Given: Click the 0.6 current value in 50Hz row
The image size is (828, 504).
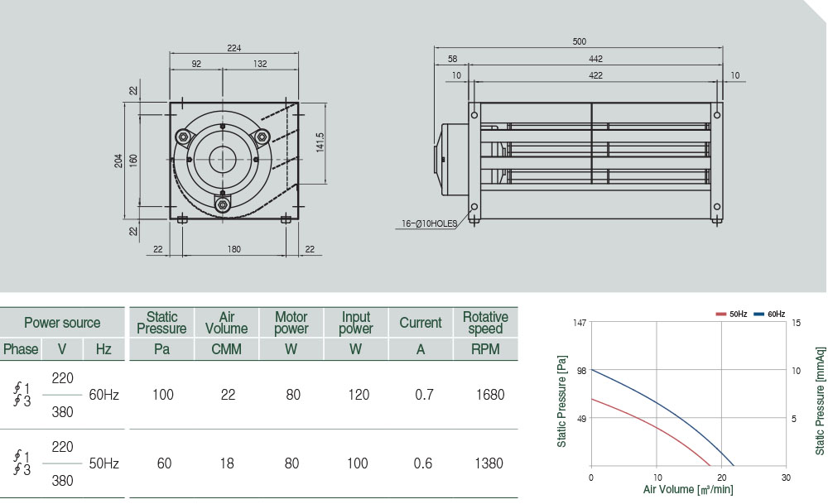Looking at the screenshot, I should 422,463.
